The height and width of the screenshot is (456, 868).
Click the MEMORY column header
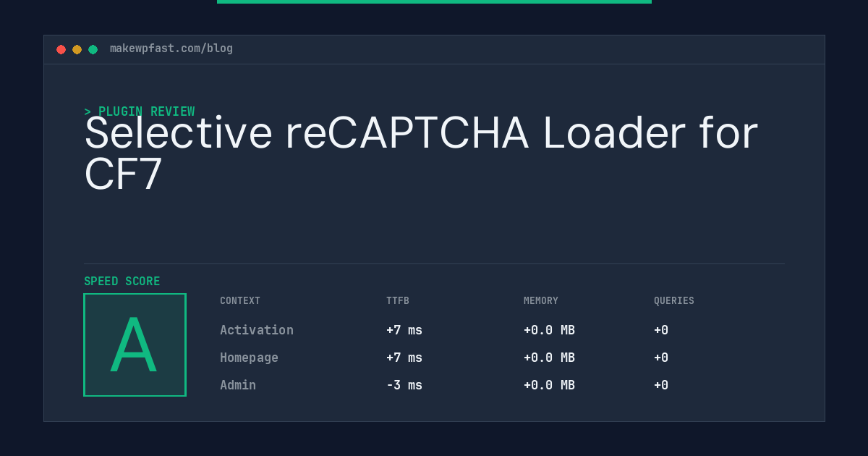[x=541, y=301]
